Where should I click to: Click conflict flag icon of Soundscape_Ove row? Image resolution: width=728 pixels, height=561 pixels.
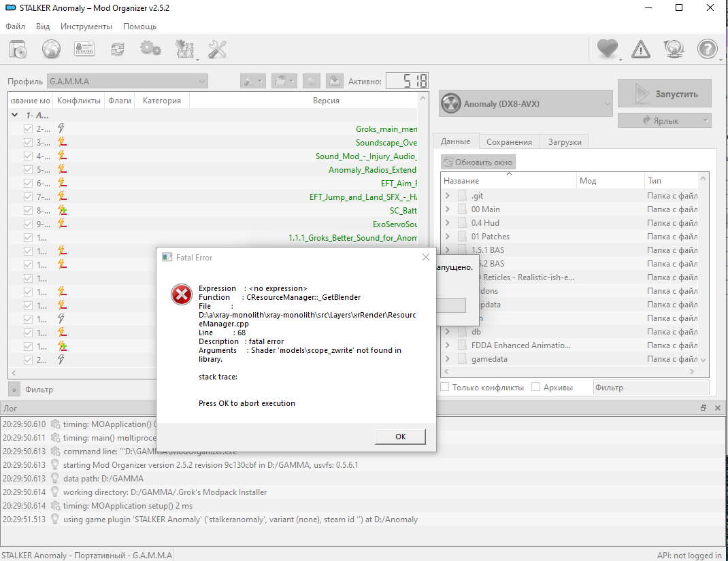click(x=62, y=142)
